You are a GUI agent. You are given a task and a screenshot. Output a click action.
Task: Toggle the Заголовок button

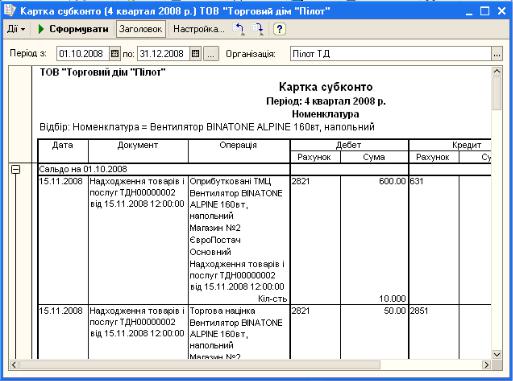tap(141, 29)
